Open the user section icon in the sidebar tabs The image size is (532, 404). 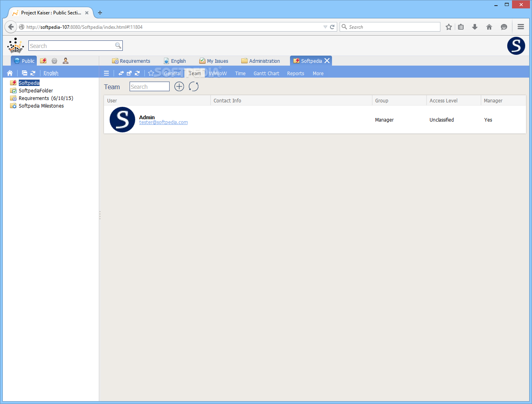(x=66, y=61)
